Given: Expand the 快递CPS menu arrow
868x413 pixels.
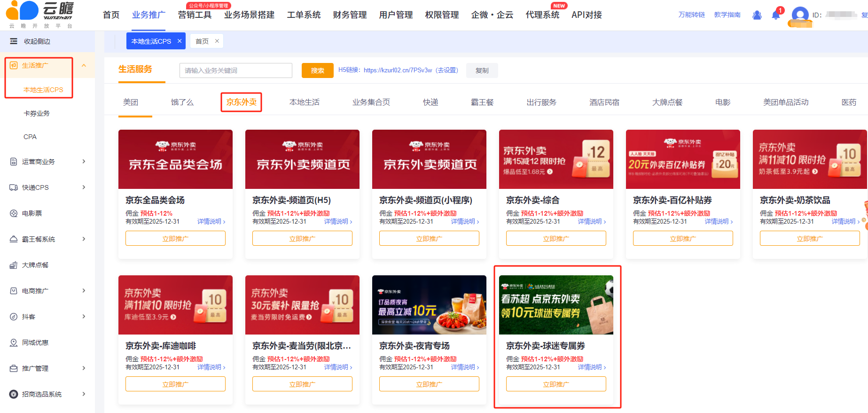Looking at the screenshot, I should (x=84, y=187).
